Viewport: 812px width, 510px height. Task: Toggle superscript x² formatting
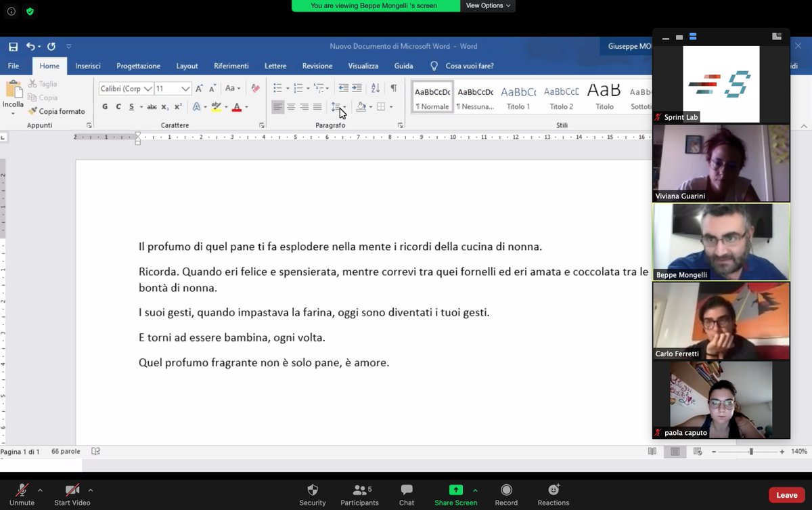click(x=178, y=107)
